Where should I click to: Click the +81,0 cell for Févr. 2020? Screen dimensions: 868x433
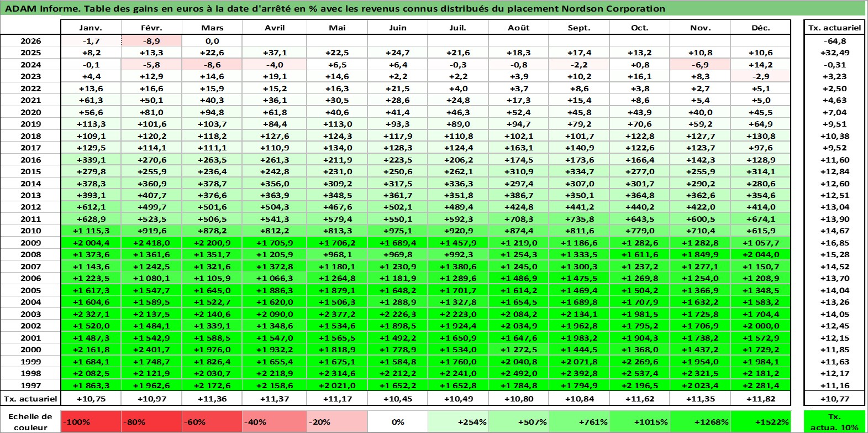(x=151, y=112)
